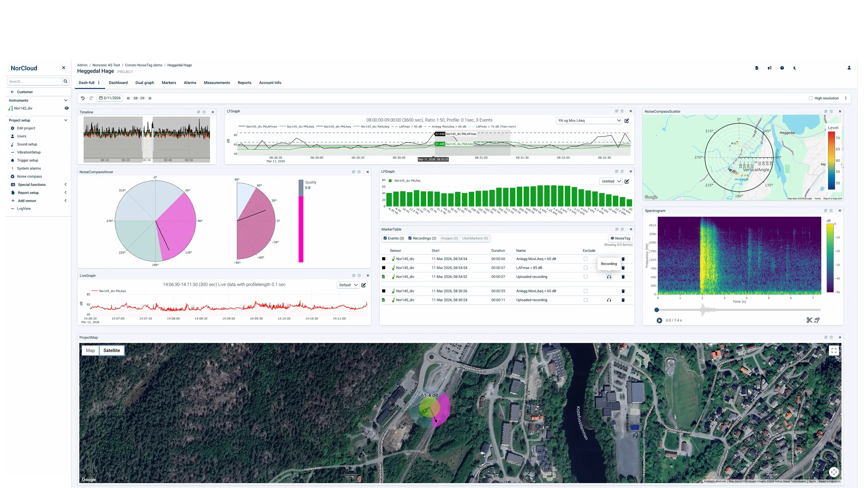Viewport: 868px width, 488px height.
Task: Delete the 08:30:24 Uploaded recording row
Action: (623, 300)
